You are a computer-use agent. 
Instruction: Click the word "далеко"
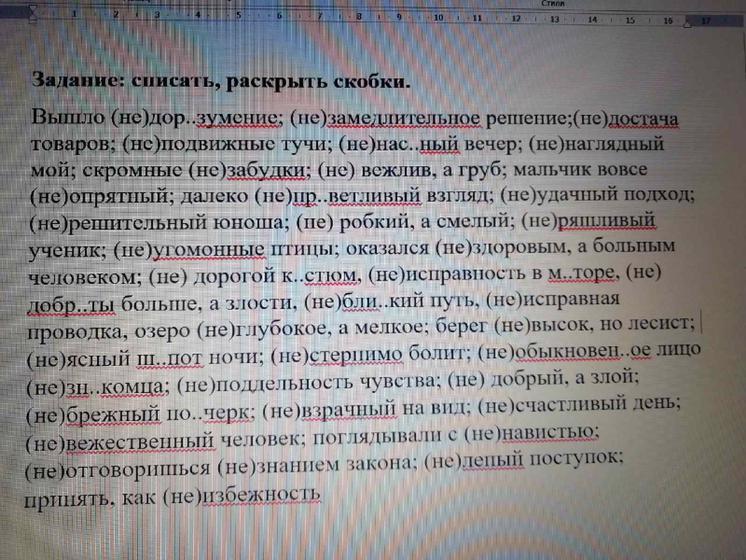point(215,196)
